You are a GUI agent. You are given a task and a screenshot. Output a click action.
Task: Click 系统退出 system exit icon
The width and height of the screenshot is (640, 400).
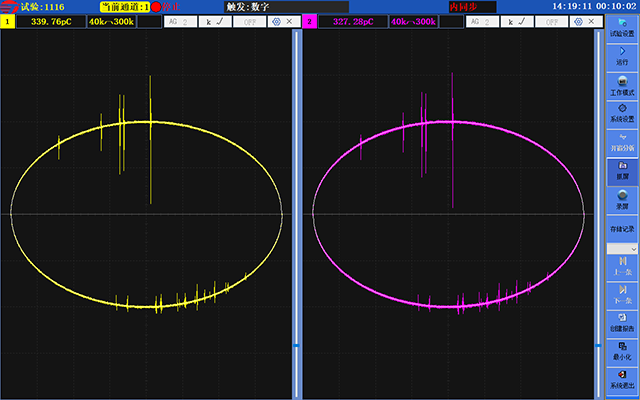coord(623,379)
